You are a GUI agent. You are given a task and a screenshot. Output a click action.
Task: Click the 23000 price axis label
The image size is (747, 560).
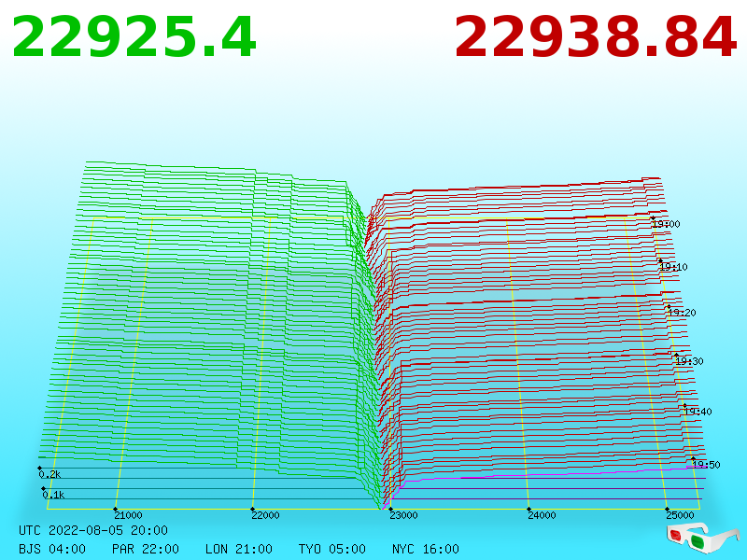tap(403, 515)
